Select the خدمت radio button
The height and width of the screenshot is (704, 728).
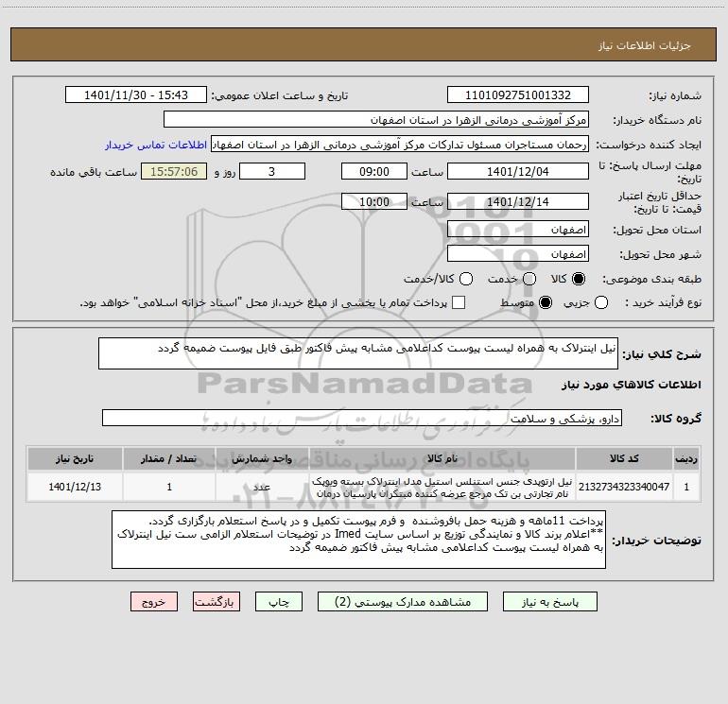coord(529,279)
